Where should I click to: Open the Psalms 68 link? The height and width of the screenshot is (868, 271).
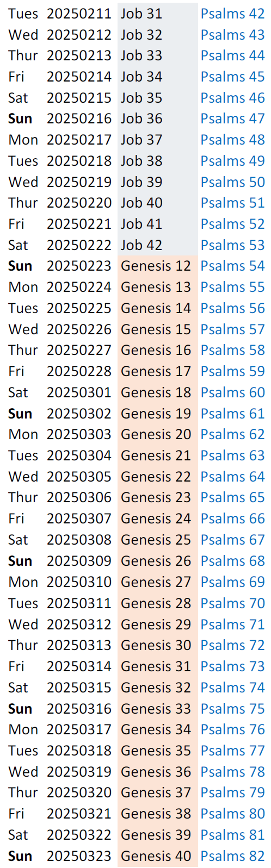(x=232, y=561)
